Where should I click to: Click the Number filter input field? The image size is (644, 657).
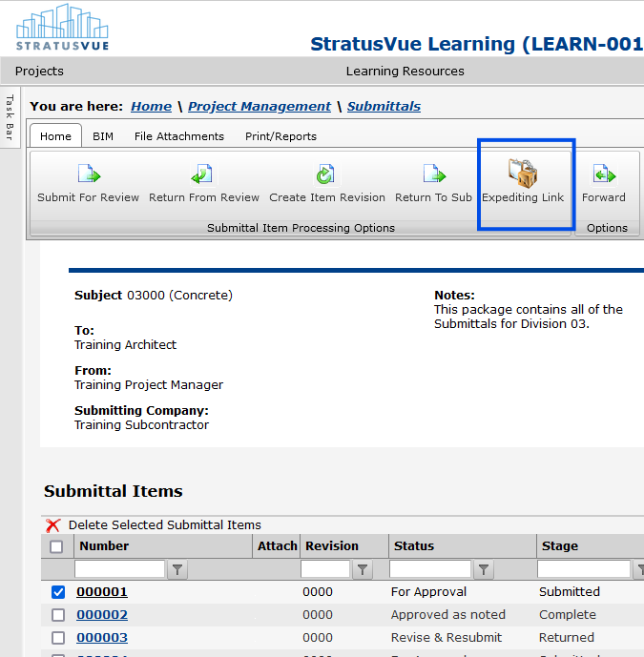(x=119, y=569)
